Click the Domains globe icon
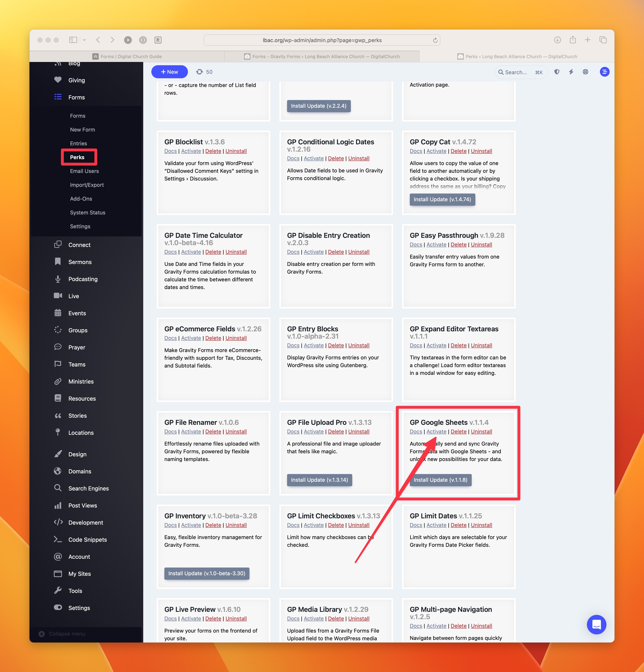644x672 pixels. [58, 471]
